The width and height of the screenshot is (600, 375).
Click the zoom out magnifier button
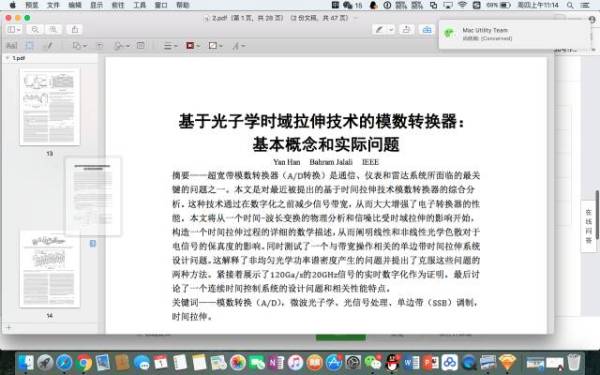(35, 29)
